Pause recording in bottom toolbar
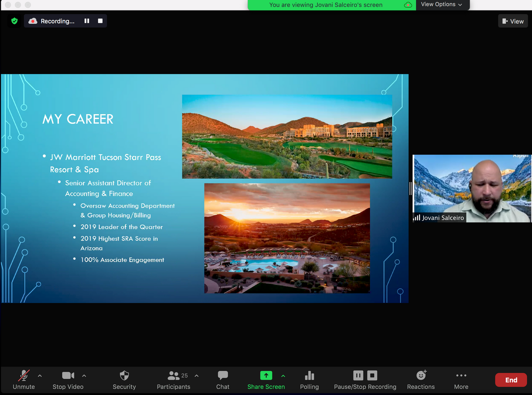Viewport: 532px width, 395px height. (358, 375)
